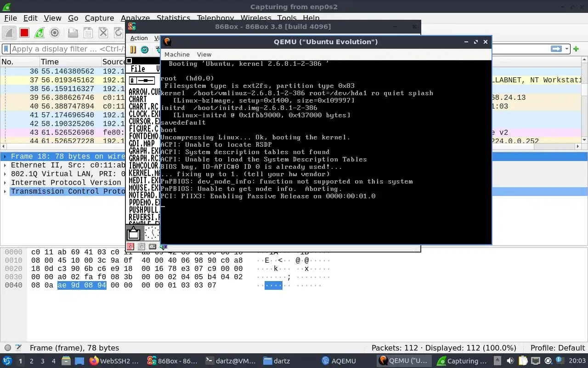Start capture with Wireshark shark fin icon
The image size is (588, 368).
9,33
